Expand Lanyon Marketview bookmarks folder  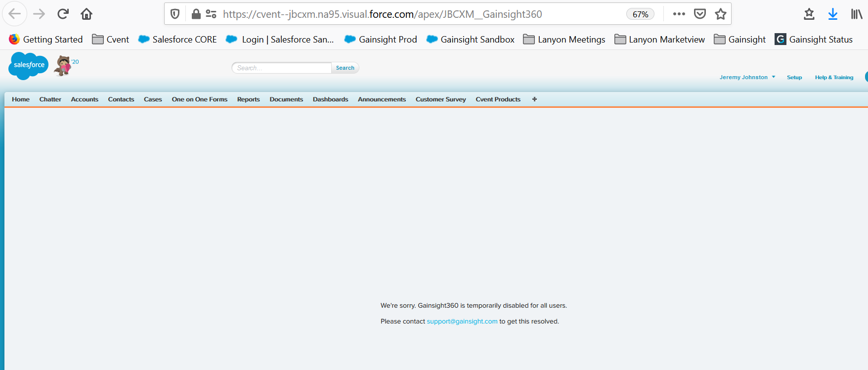[659, 39]
